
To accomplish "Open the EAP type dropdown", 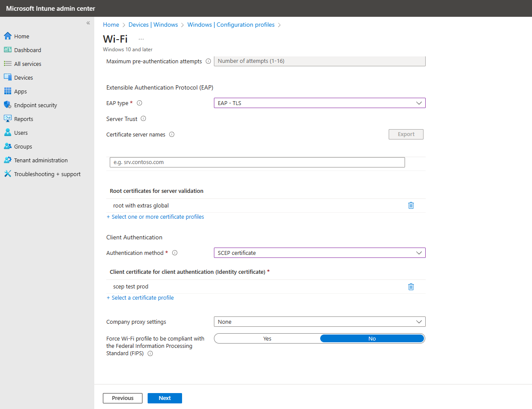I will coord(320,103).
